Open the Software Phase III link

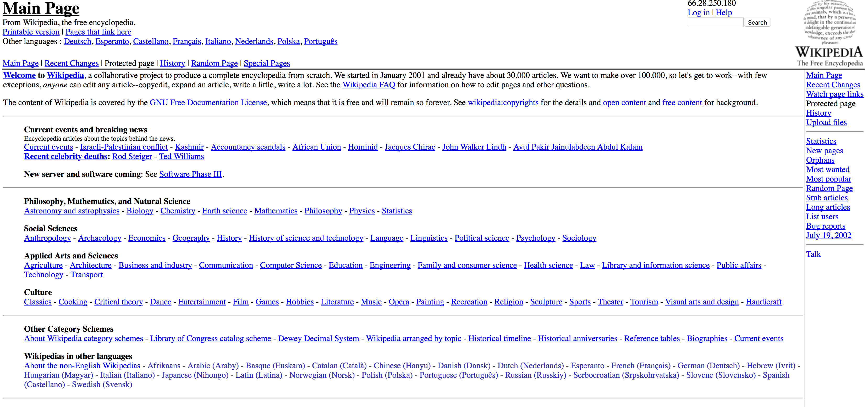[190, 174]
